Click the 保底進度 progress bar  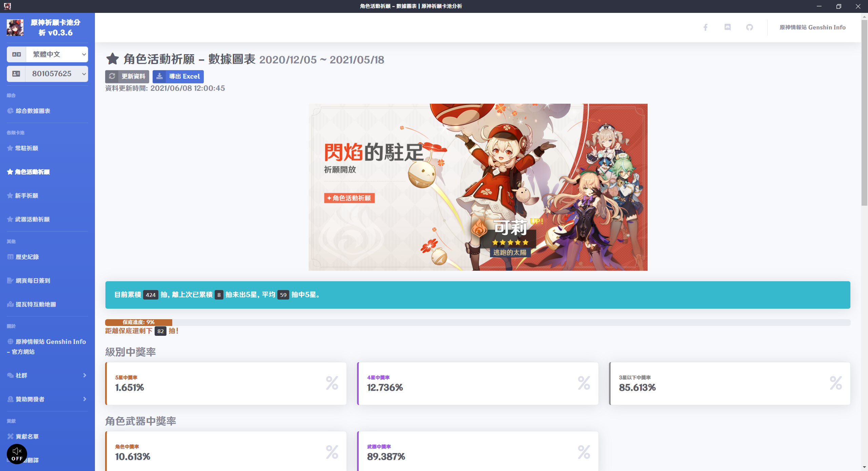[139, 322]
